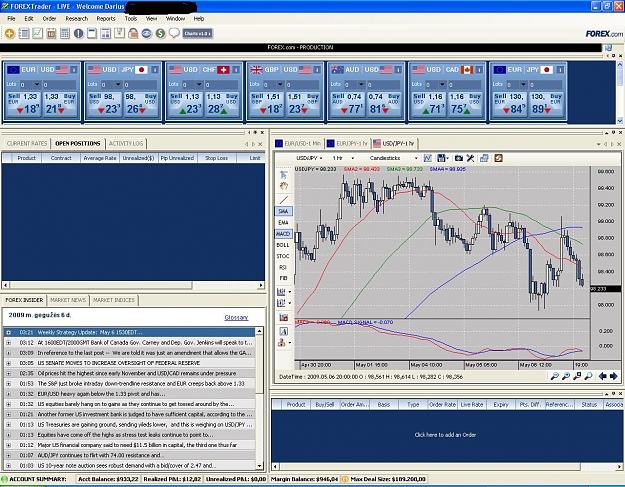The width and height of the screenshot is (625, 487).
Task: Click the blue exclamation alert icon
Action: click(x=79, y=33)
